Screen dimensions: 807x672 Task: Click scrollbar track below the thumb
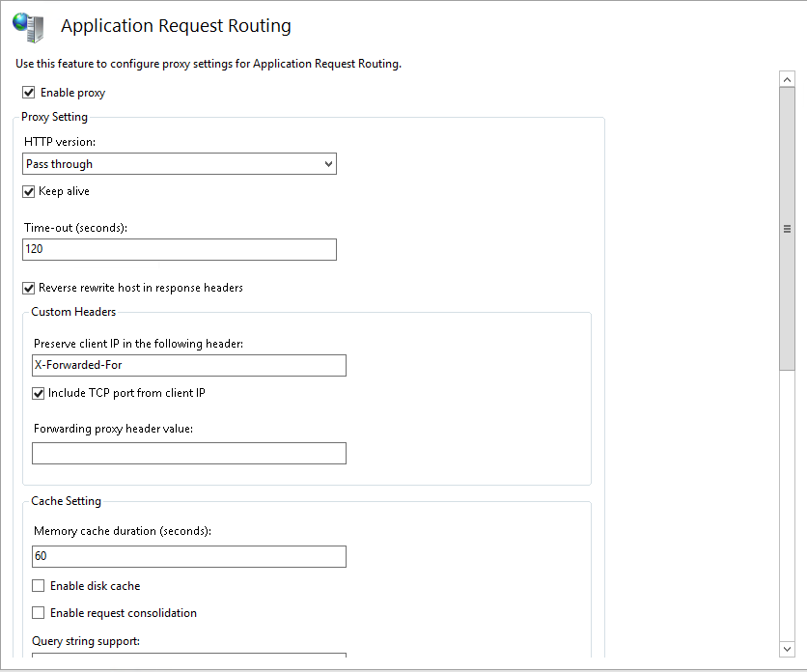(787, 505)
